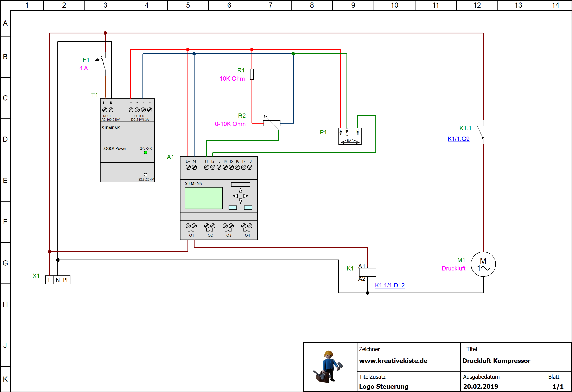
Task: Follow the K1.1/1.D12 cross-reference link
Action: coord(390,285)
